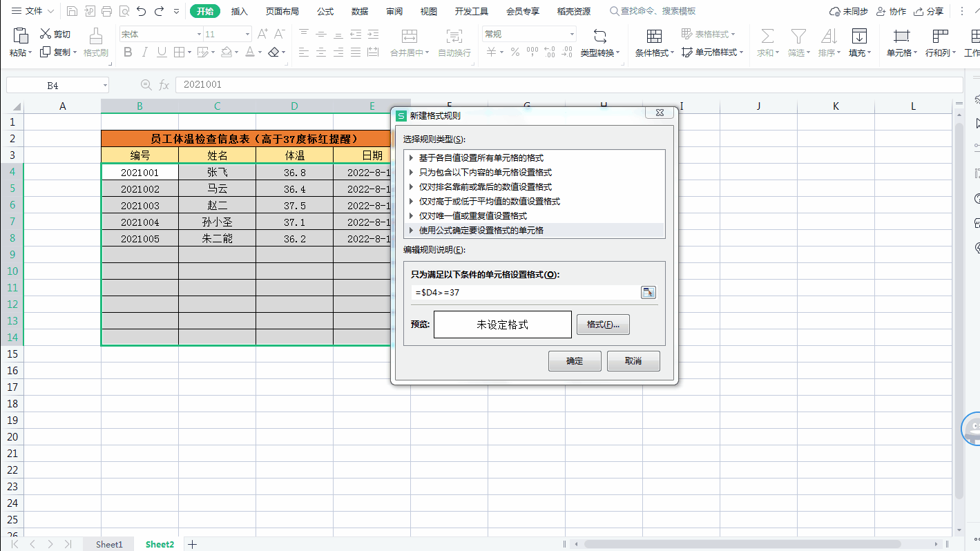Switch to the 插入 ribbon tab
This screenshot has width=980, height=551.
239,11
